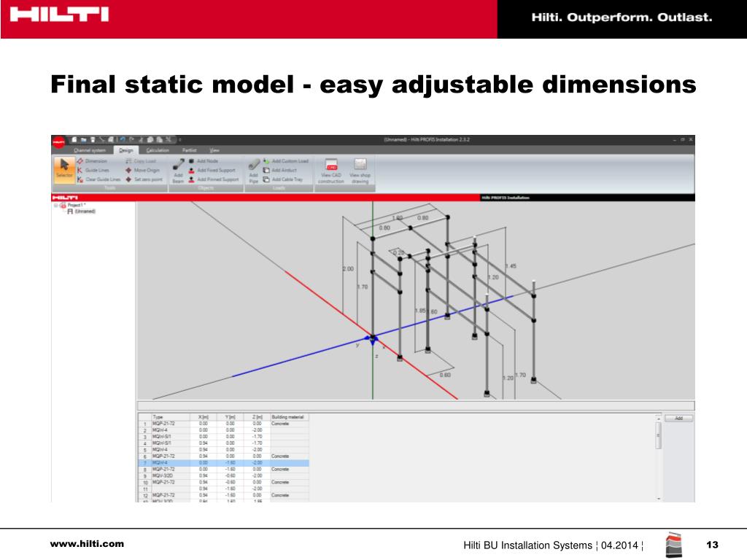Activate the Dimension tool
Viewport: 747px width, 560px height.
(93, 161)
